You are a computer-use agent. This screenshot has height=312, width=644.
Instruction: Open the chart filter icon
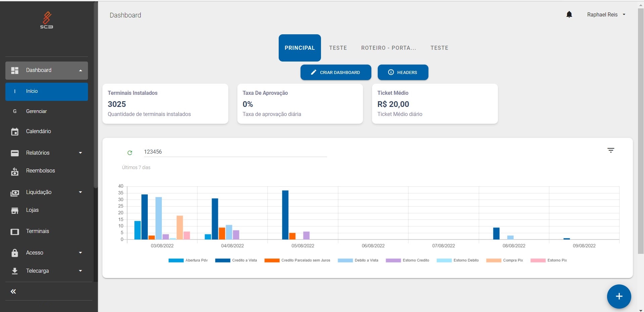point(610,150)
